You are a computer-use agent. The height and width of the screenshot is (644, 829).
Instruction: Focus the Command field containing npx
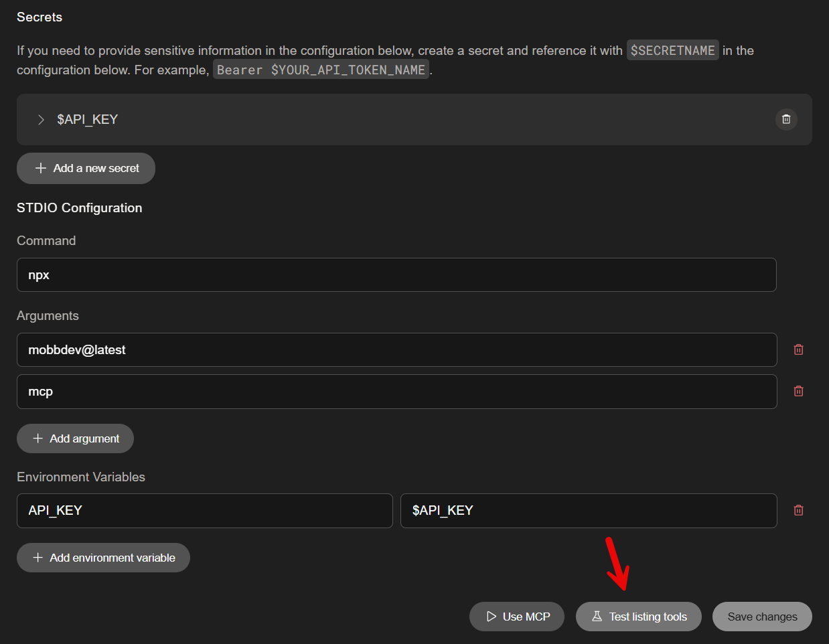pos(396,275)
